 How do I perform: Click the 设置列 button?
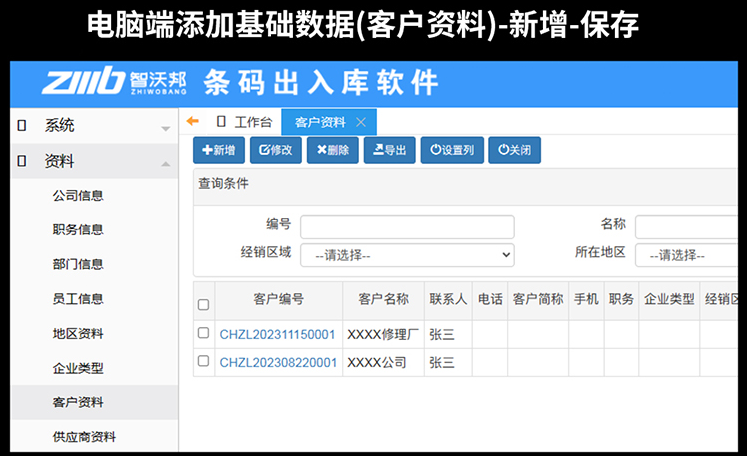tap(452, 150)
